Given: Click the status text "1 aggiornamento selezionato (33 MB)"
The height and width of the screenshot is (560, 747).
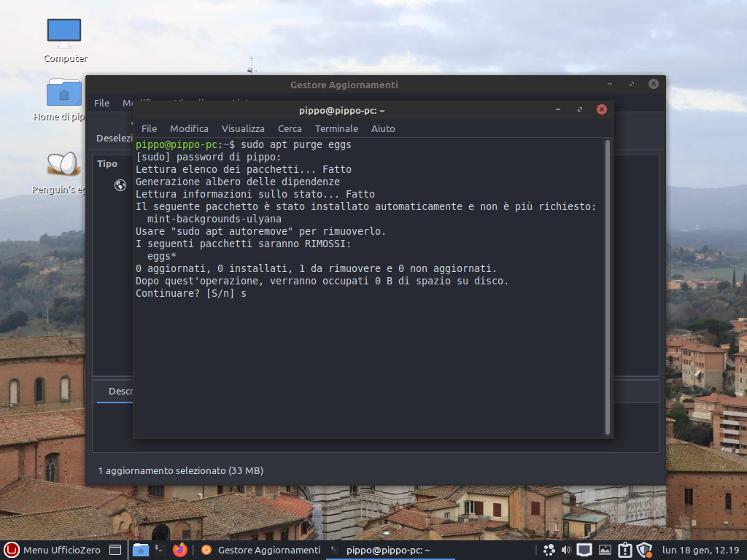Looking at the screenshot, I should click(181, 470).
